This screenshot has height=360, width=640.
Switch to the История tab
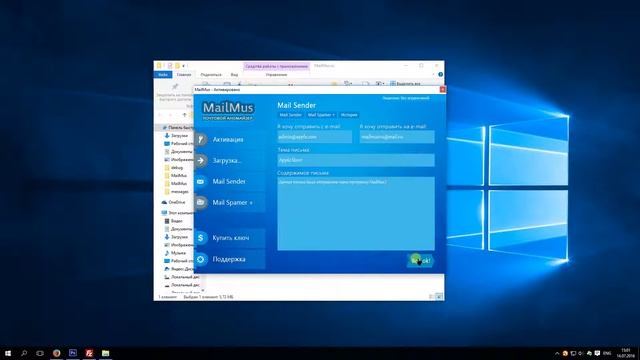(349, 115)
